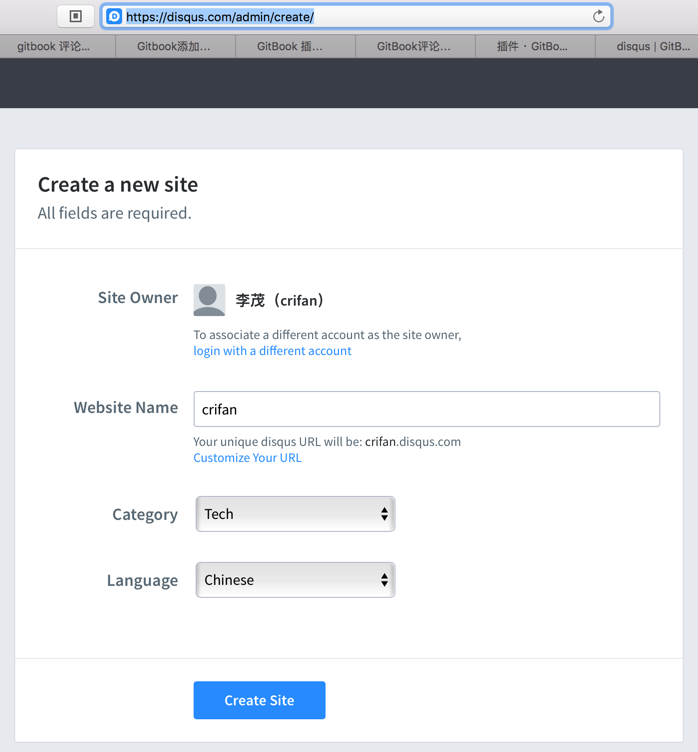Switch to the "gitbook 评论..." tab
The height and width of the screenshot is (752, 698).
[x=56, y=46]
